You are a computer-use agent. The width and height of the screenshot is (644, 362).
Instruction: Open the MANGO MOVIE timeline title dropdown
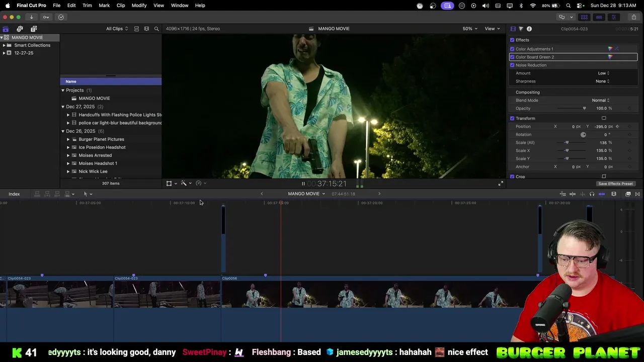pyautogui.click(x=306, y=194)
